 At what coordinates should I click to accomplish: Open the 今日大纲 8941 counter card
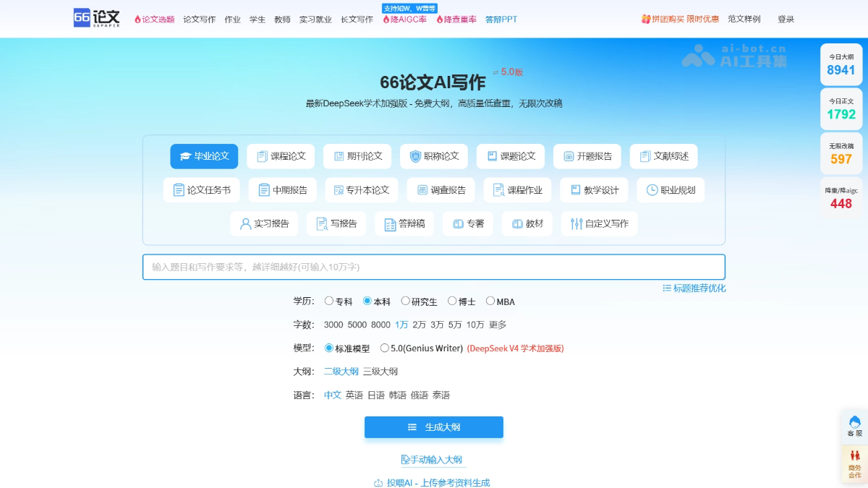pos(841,65)
